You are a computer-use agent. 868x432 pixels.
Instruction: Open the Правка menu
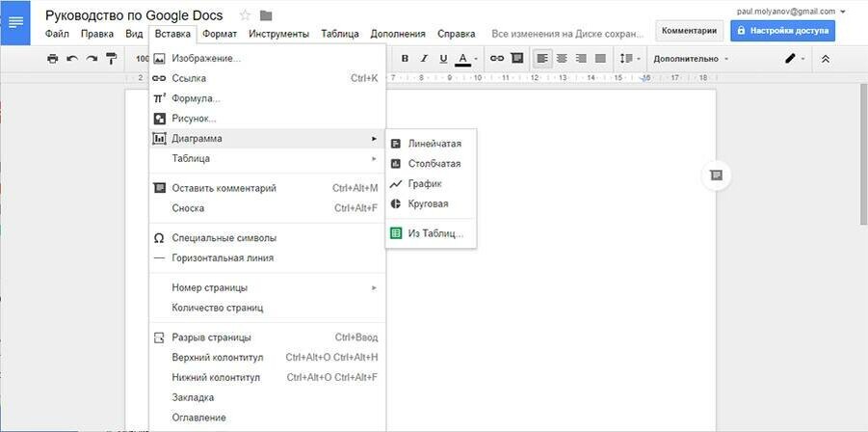97,34
